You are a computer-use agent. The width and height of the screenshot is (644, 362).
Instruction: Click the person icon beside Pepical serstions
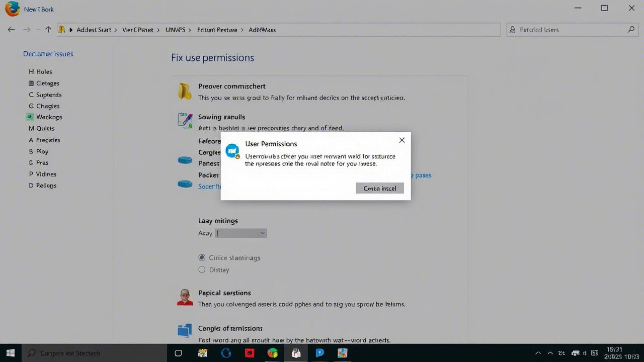pos(185,298)
